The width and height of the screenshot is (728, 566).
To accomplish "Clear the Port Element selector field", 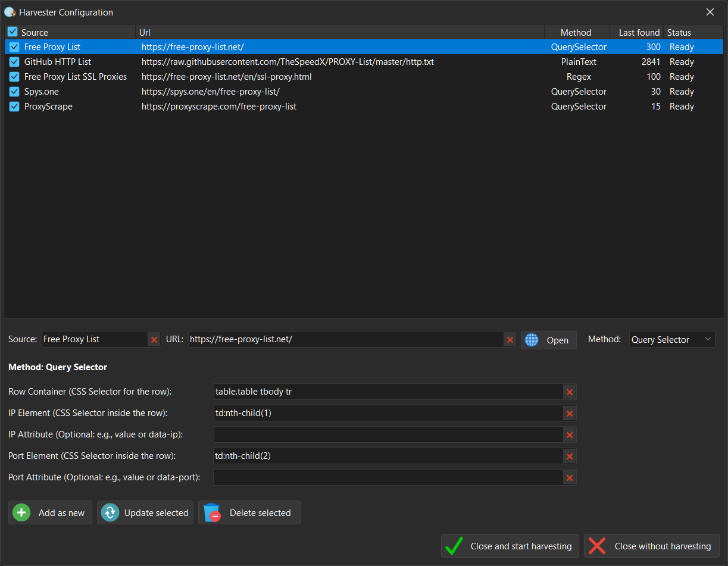I will tap(570, 456).
